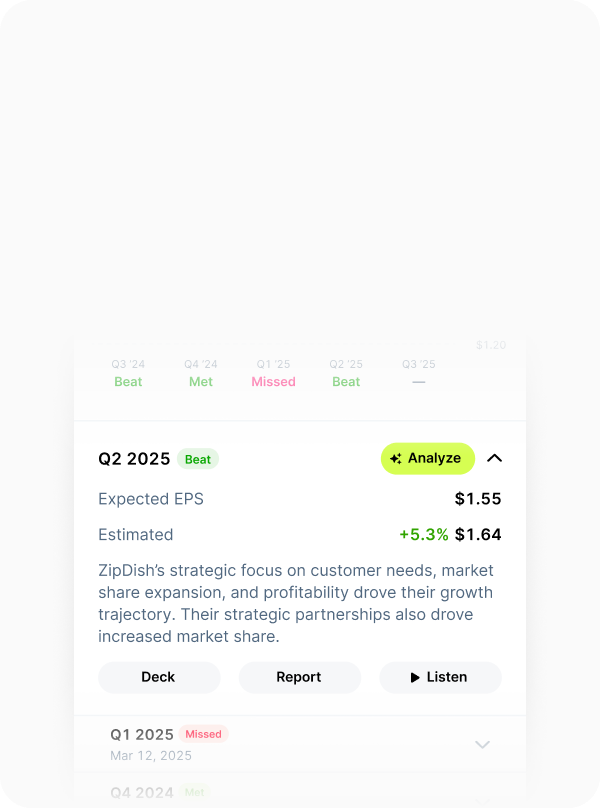600x808 pixels.
Task: Select the Q2 '25 Beat quarter
Action: click(x=346, y=373)
